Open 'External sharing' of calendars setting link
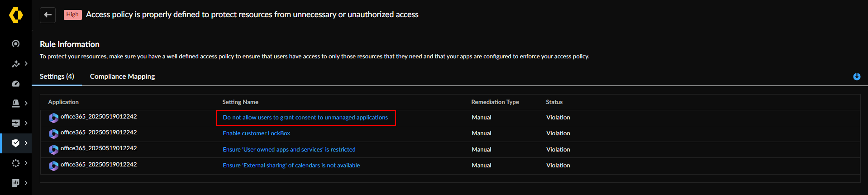Image resolution: width=868 pixels, height=195 pixels. click(291, 165)
